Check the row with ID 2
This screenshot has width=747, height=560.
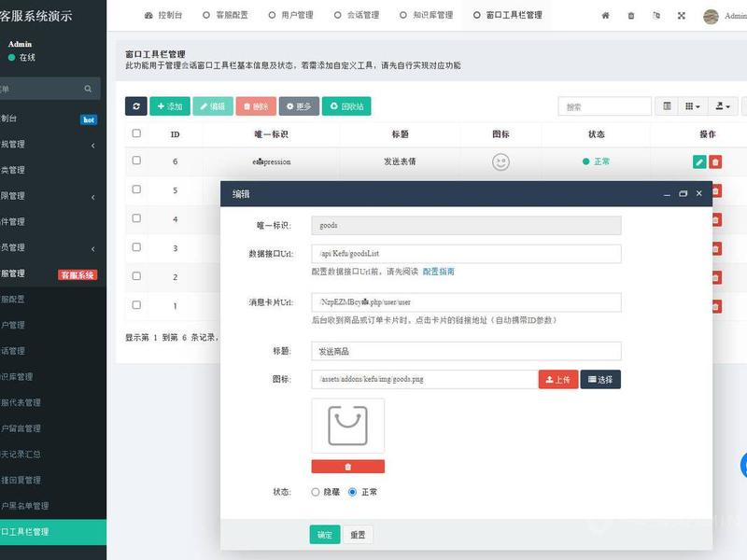point(136,276)
